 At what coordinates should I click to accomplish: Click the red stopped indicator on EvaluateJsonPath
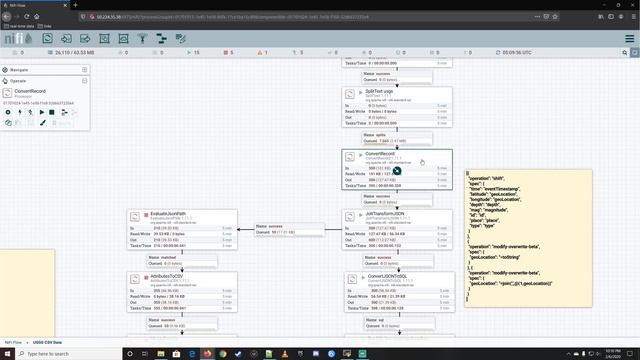pos(146,215)
